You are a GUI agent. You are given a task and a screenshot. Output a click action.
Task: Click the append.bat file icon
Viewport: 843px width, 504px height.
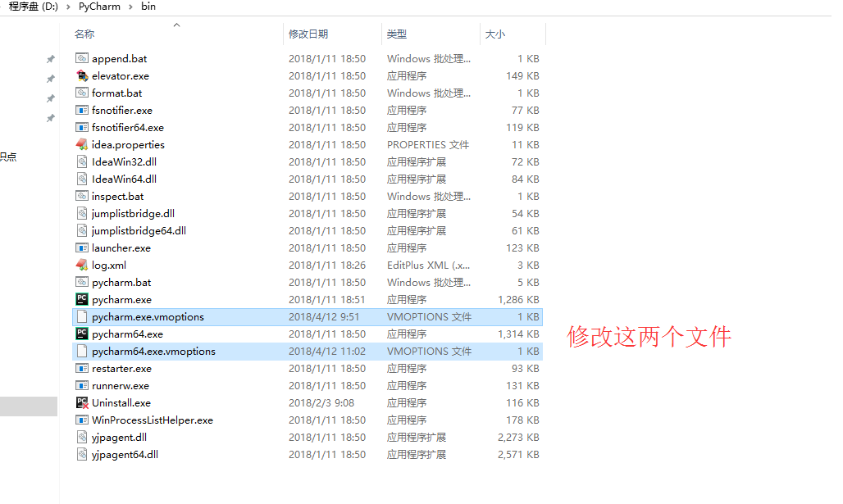click(x=82, y=58)
